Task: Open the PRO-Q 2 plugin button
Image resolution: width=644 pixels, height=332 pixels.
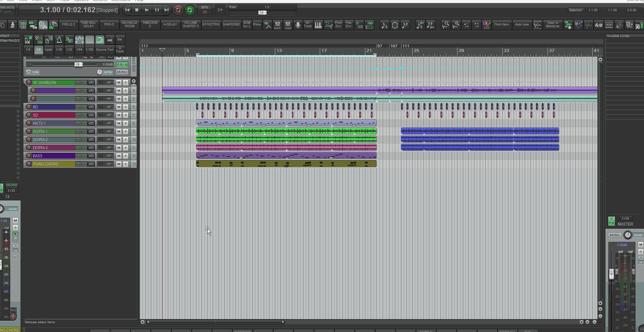Action: coord(68,24)
